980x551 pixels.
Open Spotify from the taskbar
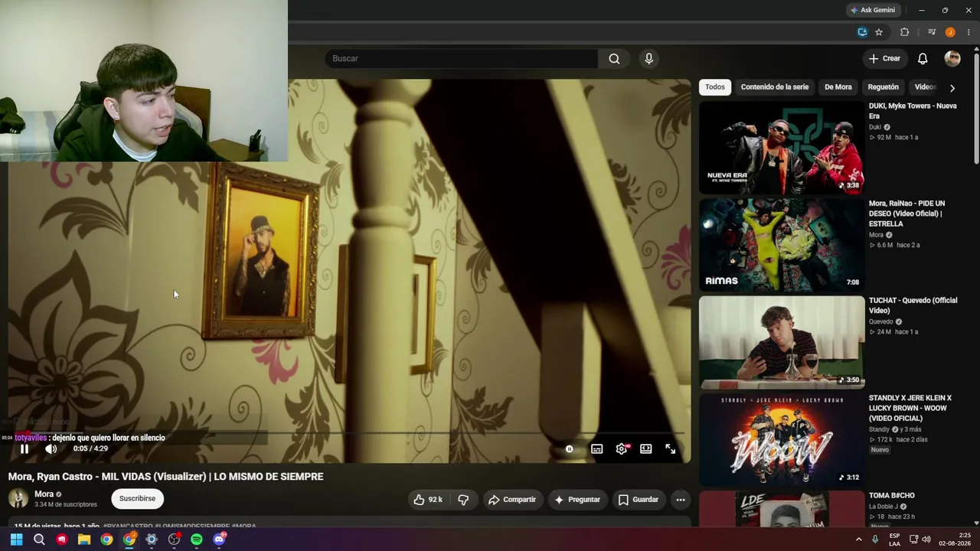(197, 540)
